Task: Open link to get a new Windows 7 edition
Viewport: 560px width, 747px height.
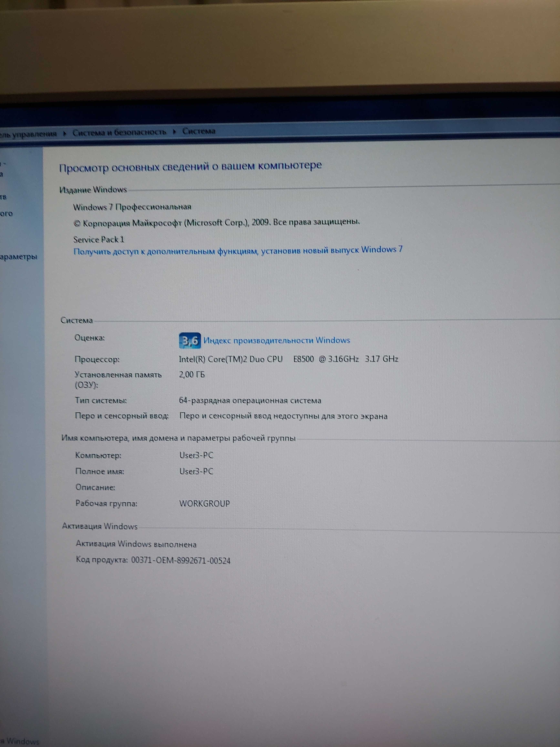Action: coord(238,251)
